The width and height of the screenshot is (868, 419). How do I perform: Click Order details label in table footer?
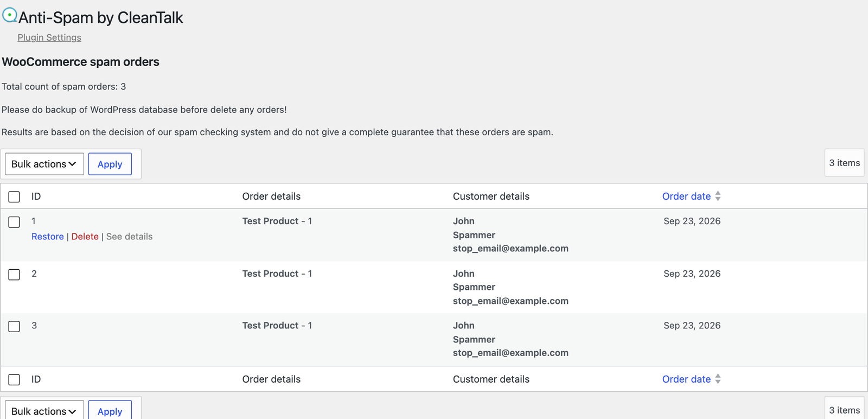[x=271, y=379]
